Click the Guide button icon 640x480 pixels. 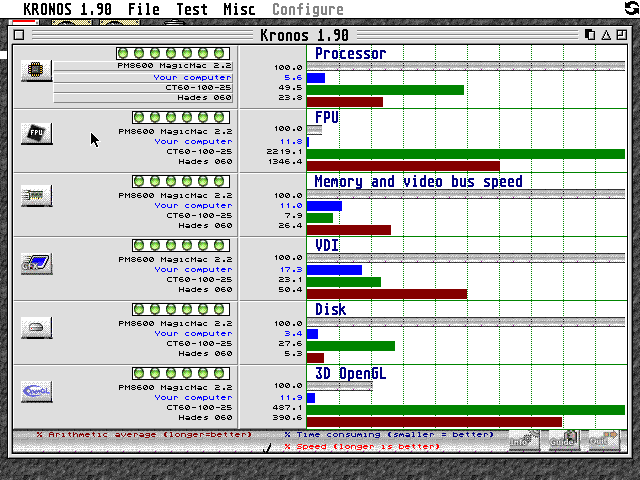pyautogui.click(x=564, y=440)
